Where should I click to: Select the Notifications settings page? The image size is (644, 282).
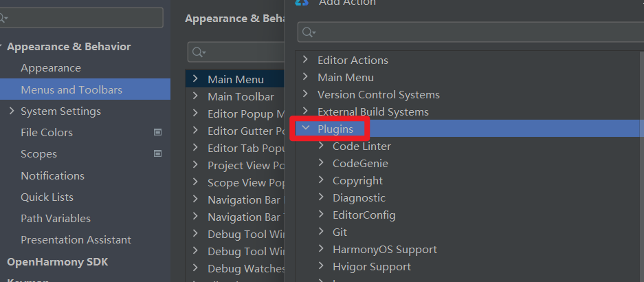(x=52, y=175)
